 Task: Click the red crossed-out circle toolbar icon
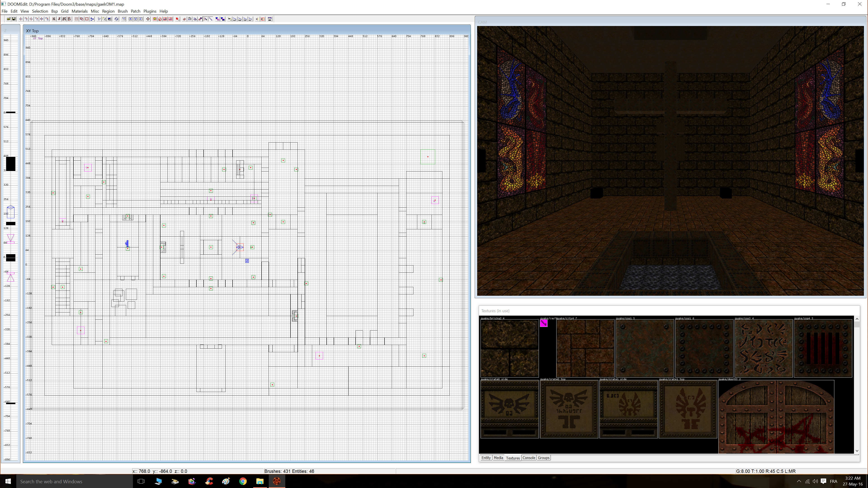click(160, 19)
